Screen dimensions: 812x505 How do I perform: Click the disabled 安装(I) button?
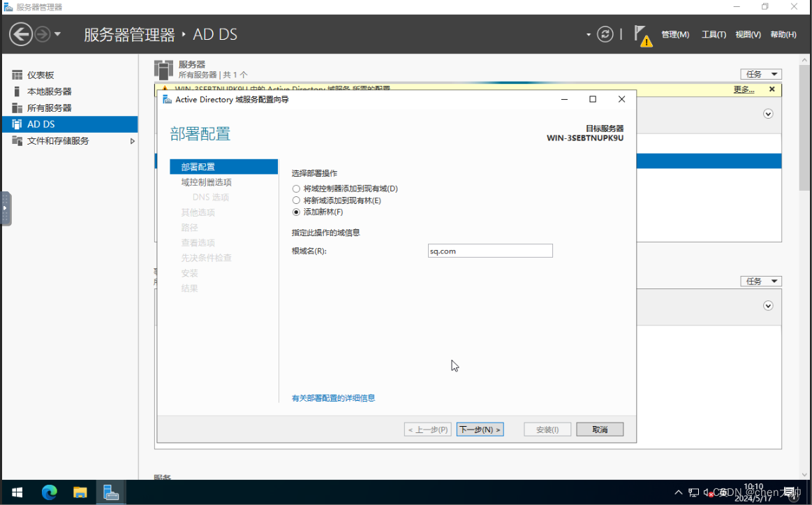click(x=547, y=430)
